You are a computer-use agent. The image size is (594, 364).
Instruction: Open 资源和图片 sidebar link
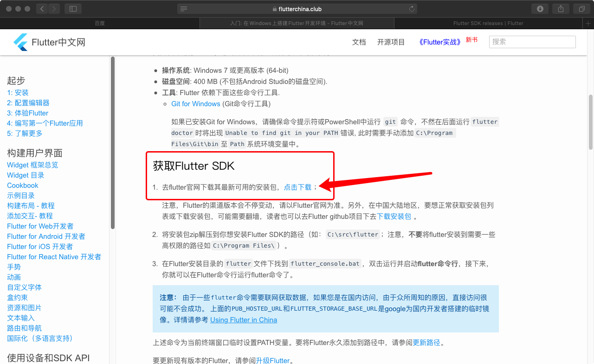click(x=24, y=308)
